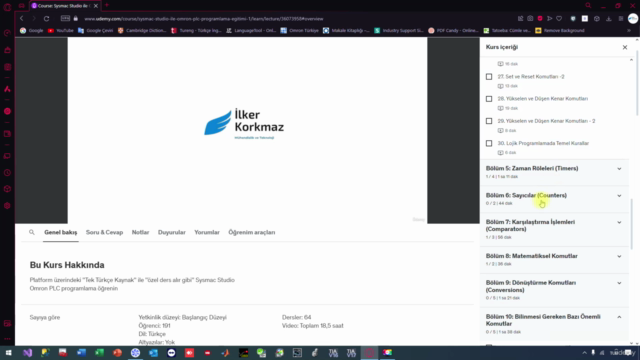Click the Bu Kurs Hakkında heading
The image size is (640, 360).
pyautogui.click(x=67, y=265)
